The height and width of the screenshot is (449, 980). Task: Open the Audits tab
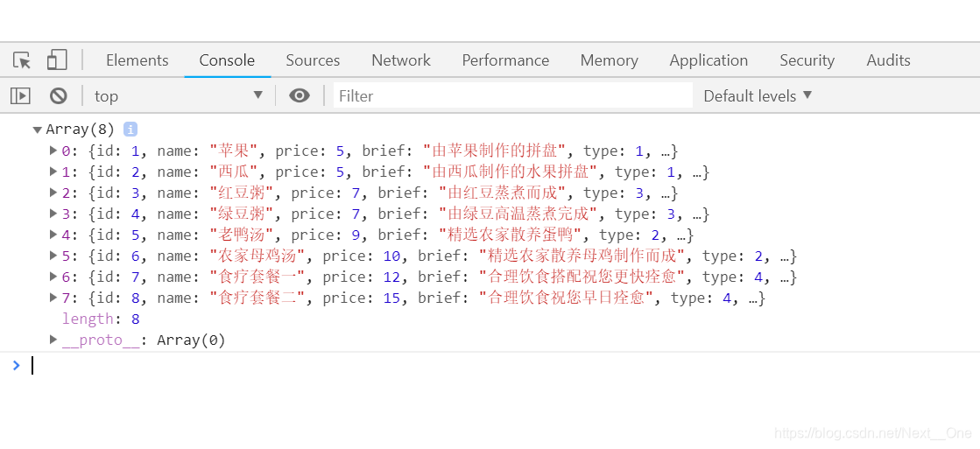(x=888, y=60)
